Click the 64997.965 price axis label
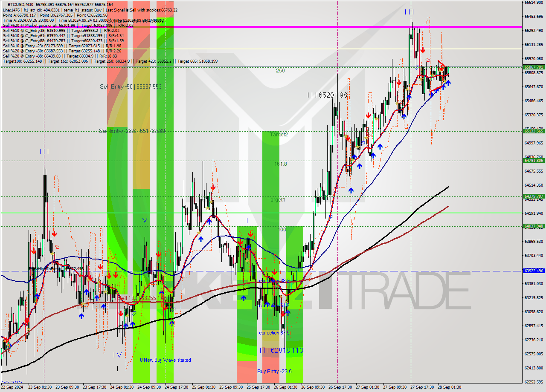The image size is (546, 392). click(534, 143)
